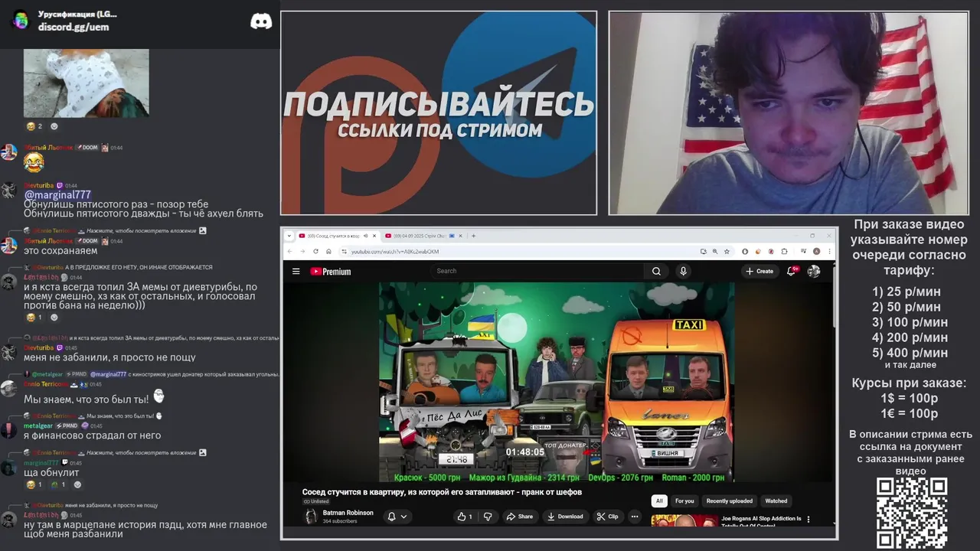Like the video with thumbs-up button

465,517
